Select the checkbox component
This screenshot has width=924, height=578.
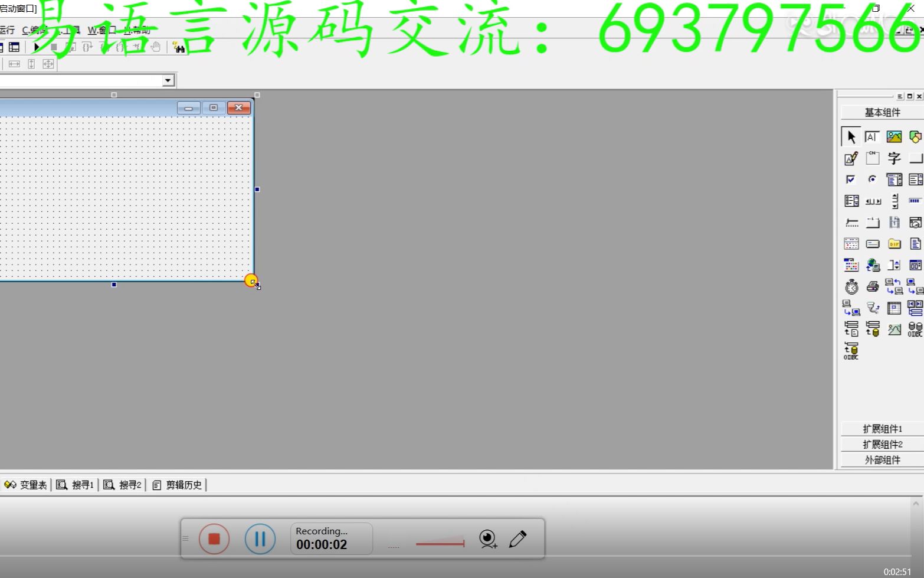[851, 179]
